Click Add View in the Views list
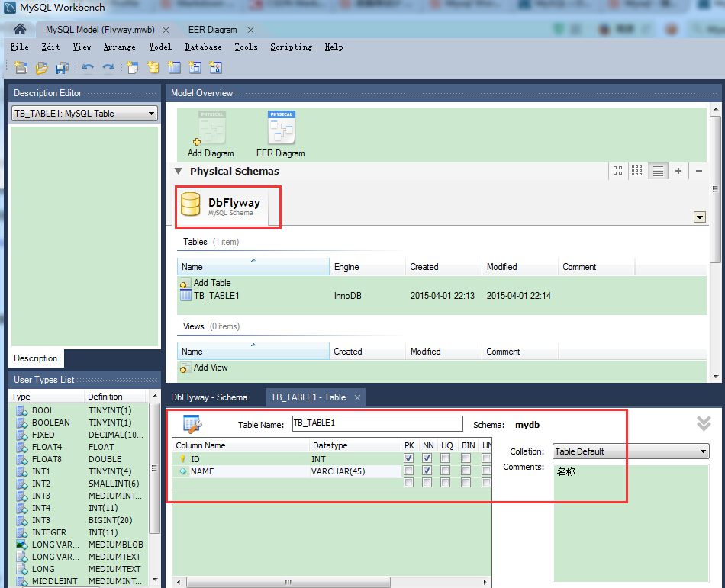This screenshot has width=725, height=588. point(211,368)
